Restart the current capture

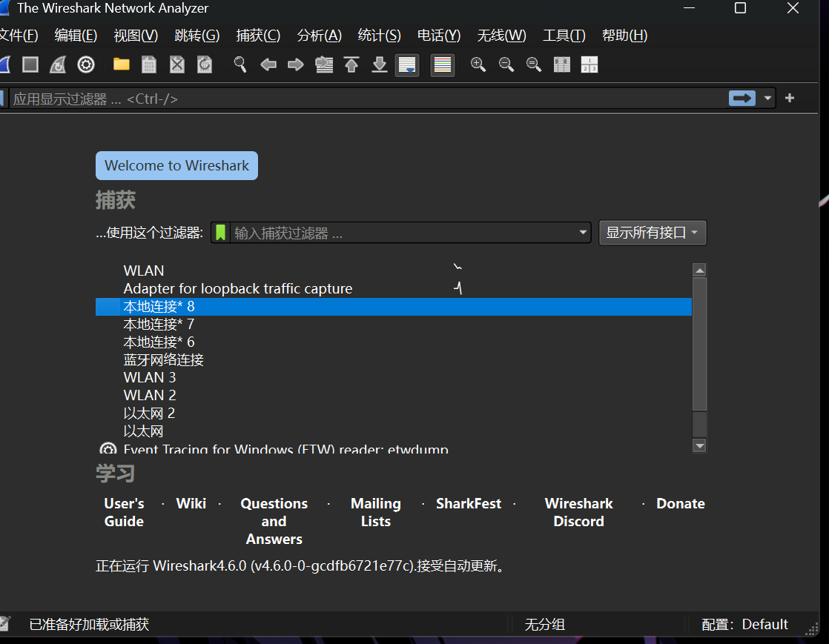(x=58, y=65)
